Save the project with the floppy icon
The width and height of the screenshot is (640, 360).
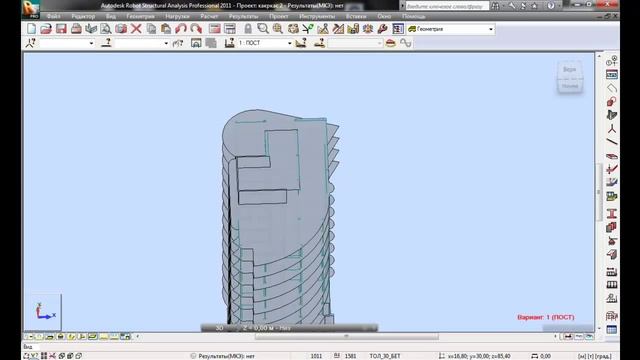pos(61,29)
